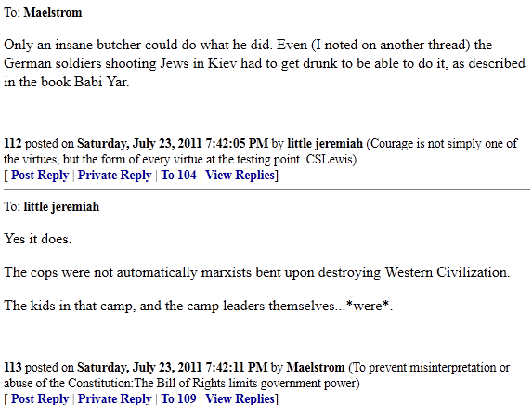Click recipient little jeremiah in the To line

[x=61, y=207]
